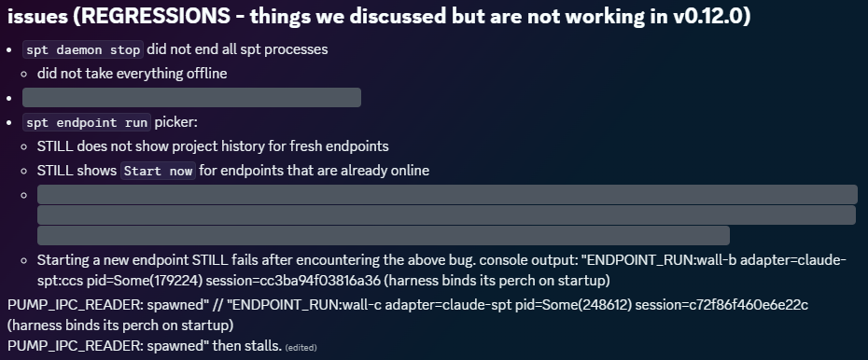868x360 pixels.
Task: Reveal second line of multi-line spoiler block
Action: click(446, 215)
